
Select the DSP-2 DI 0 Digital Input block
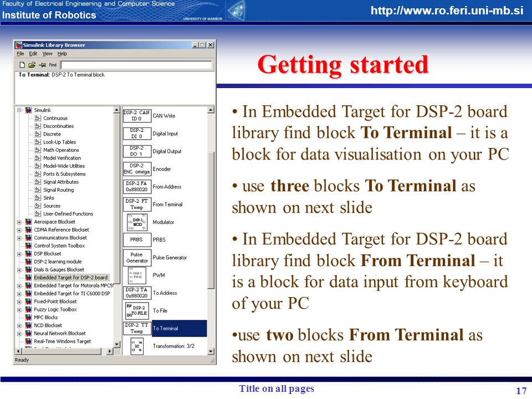pos(137,134)
